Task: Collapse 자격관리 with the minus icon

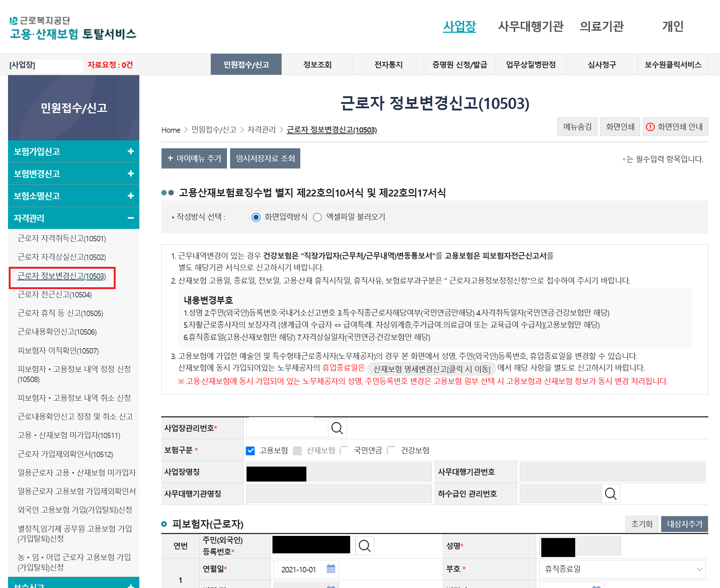Action: tap(131, 218)
